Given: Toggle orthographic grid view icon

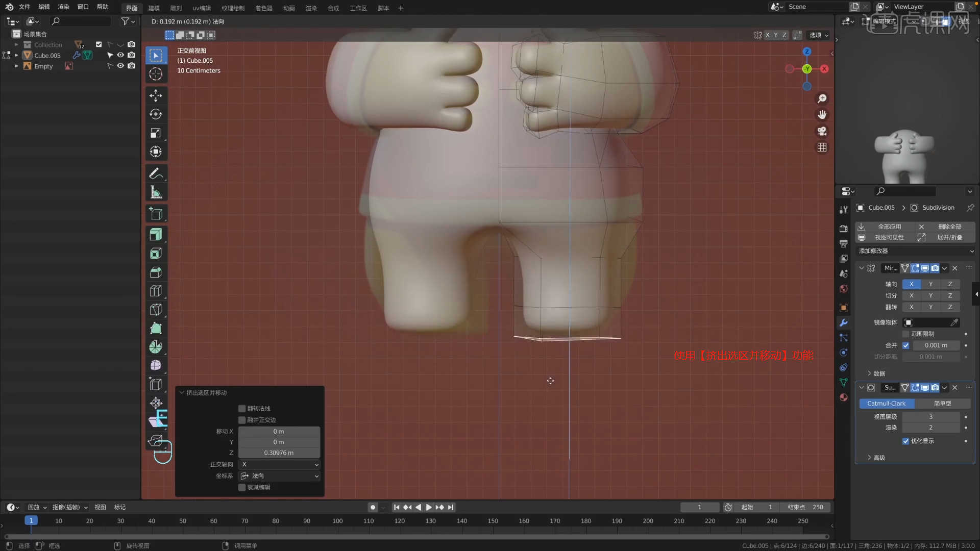Looking at the screenshot, I should (822, 147).
